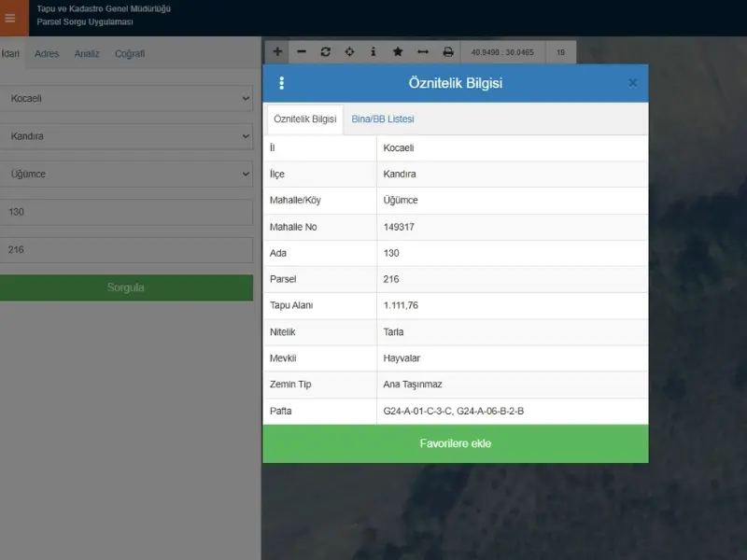Zoom out with the minus icon
This screenshot has width=747, height=560.
coord(302,52)
